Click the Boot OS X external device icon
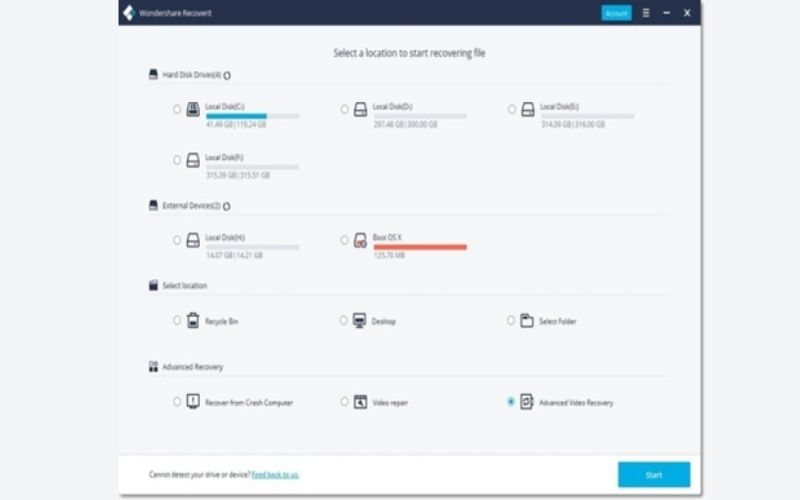This screenshot has width=800, height=500. tap(360, 240)
